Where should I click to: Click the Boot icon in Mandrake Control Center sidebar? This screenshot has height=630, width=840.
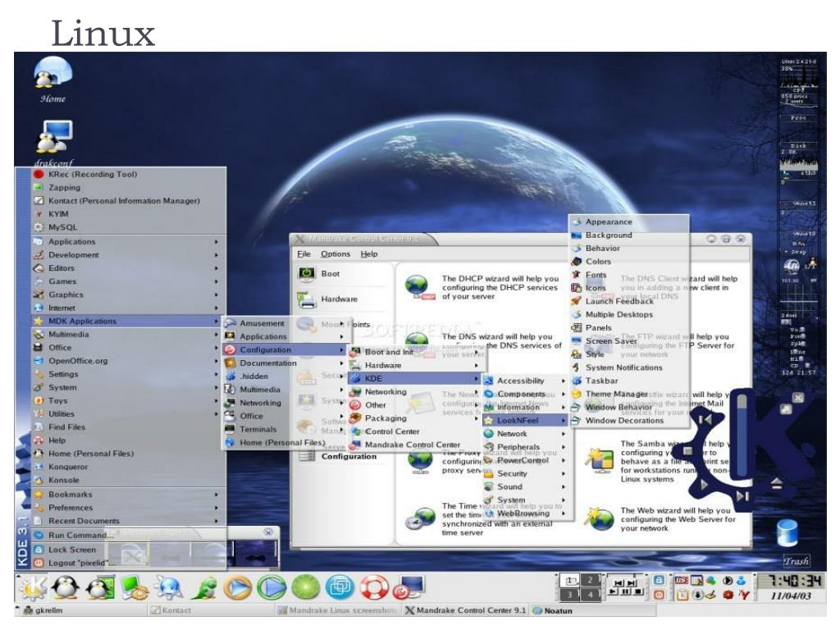pos(307,274)
